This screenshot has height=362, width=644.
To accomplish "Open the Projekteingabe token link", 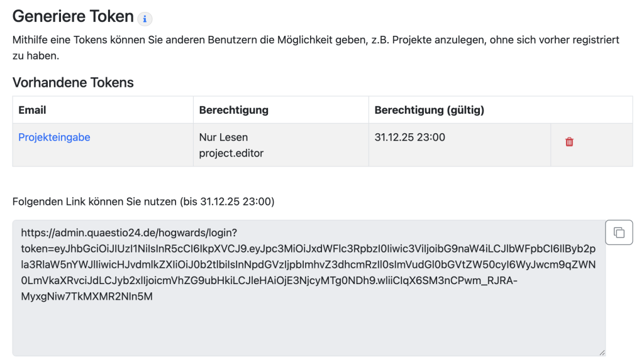I will (x=54, y=137).
